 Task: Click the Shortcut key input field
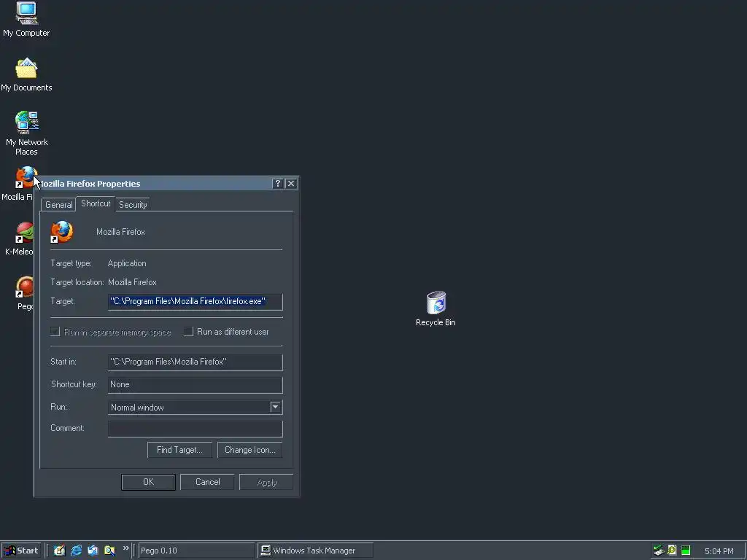[196, 385]
